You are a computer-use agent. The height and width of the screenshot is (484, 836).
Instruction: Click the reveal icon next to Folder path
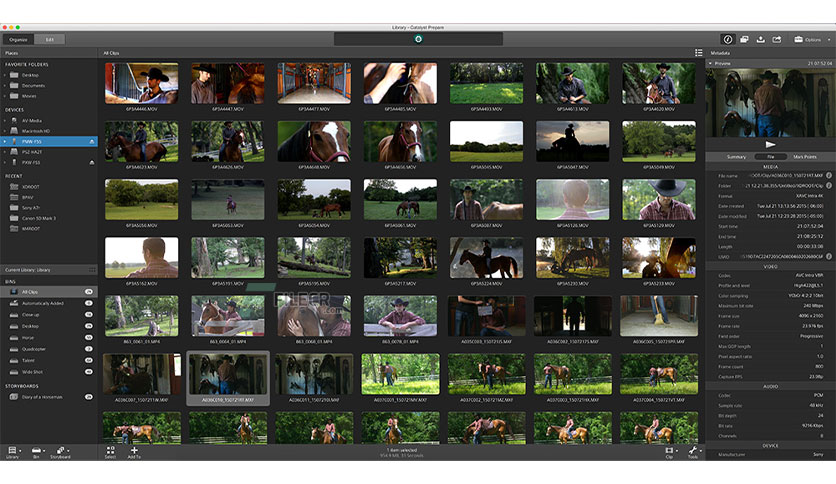point(829,185)
